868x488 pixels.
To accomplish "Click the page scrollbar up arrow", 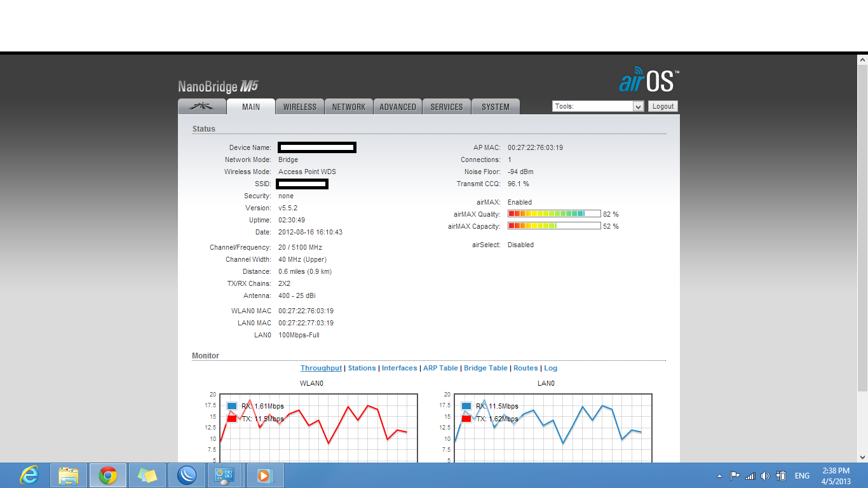I will tap(863, 60).
